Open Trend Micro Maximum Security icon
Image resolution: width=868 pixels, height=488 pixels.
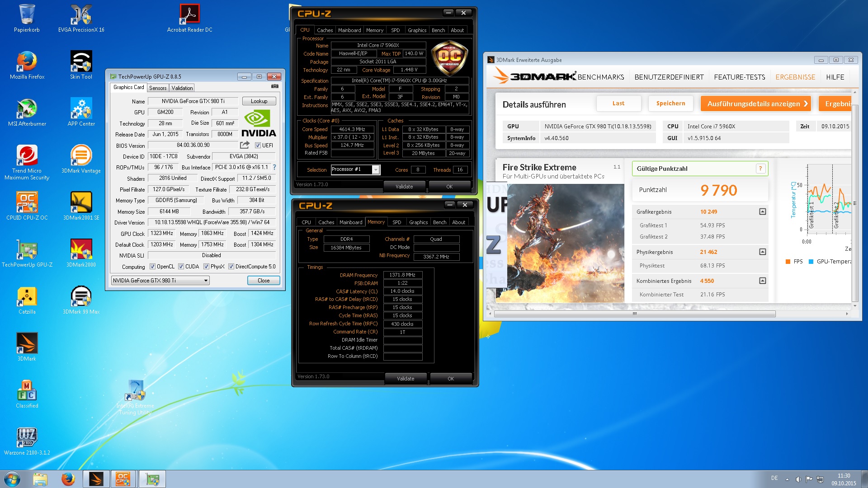coord(27,162)
